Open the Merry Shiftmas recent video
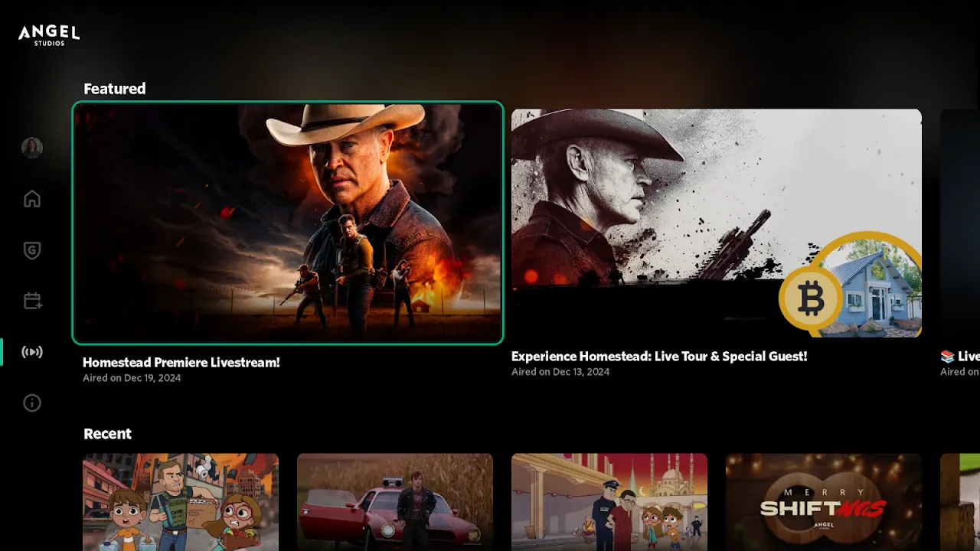 click(x=824, y=502)
